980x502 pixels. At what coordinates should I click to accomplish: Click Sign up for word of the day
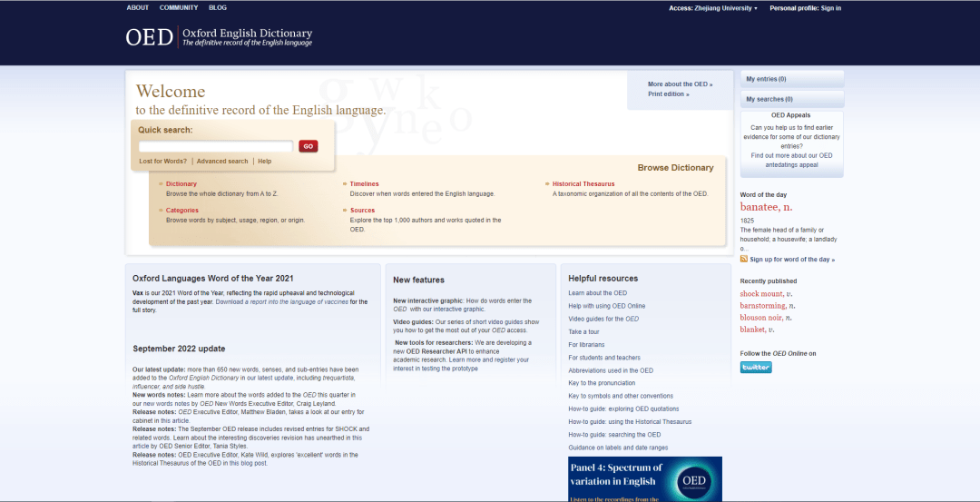(792, 260)
